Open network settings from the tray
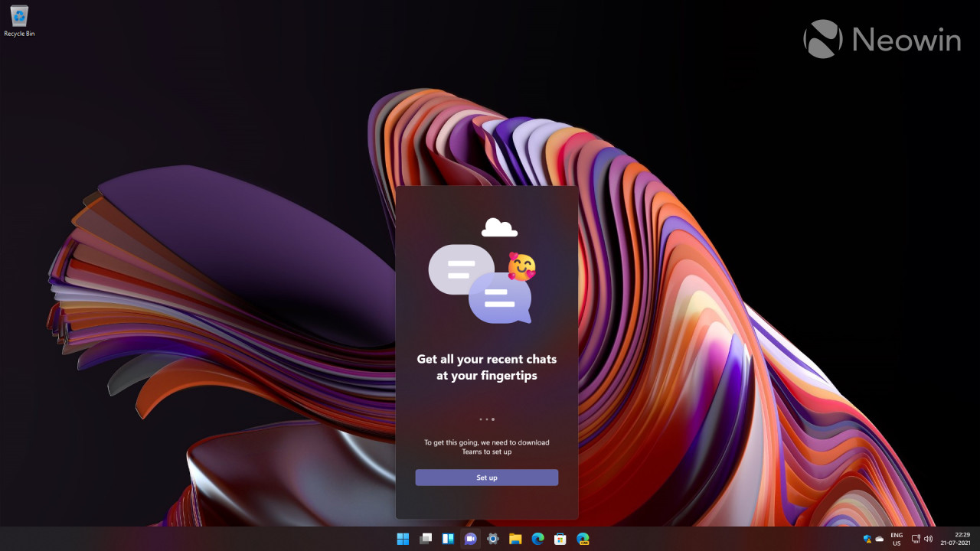This screenshot has width=980, height=551. click(916, 538)
